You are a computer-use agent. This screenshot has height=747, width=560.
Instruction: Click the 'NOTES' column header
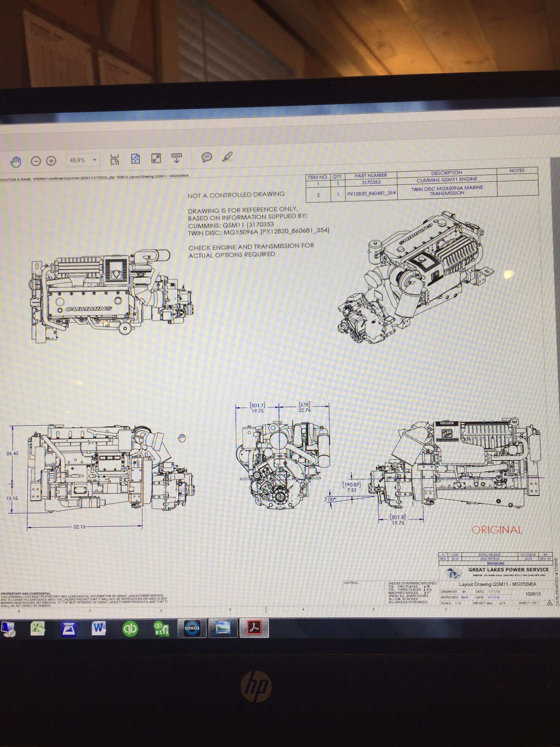click(x=517, y=170)
